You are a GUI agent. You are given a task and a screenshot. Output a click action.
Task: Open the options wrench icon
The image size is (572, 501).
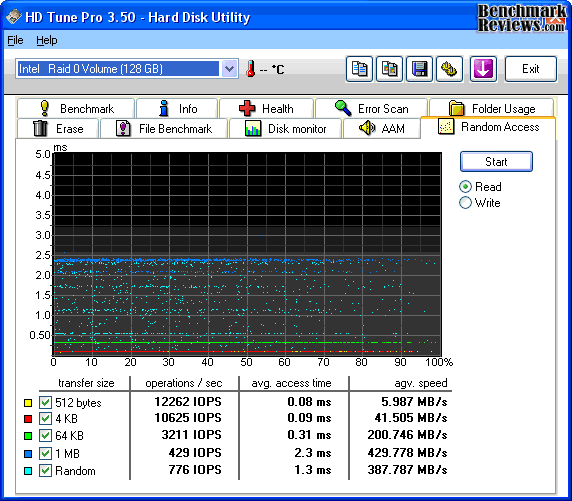click(449, 69)
